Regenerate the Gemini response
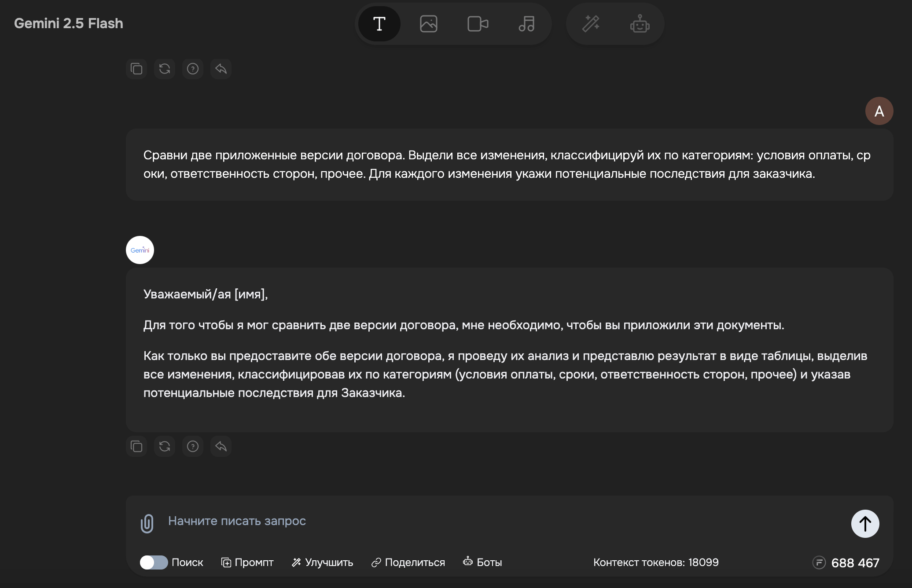 point(165,446)
